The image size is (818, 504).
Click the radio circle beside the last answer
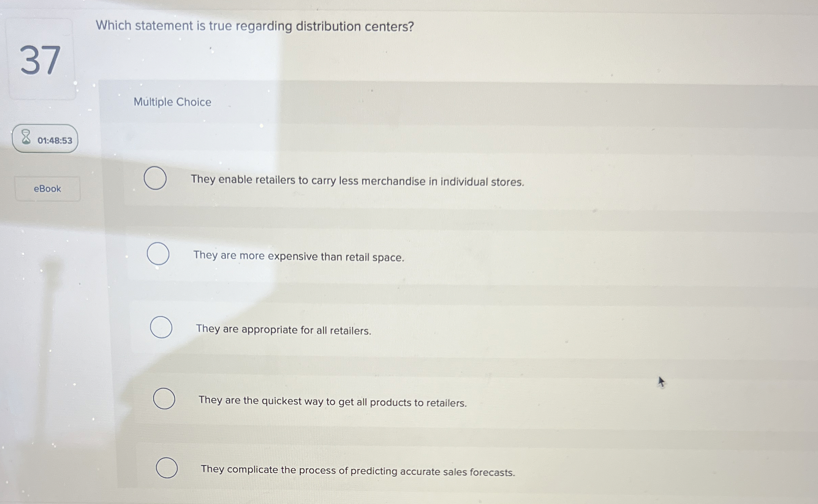pos(167,467)
